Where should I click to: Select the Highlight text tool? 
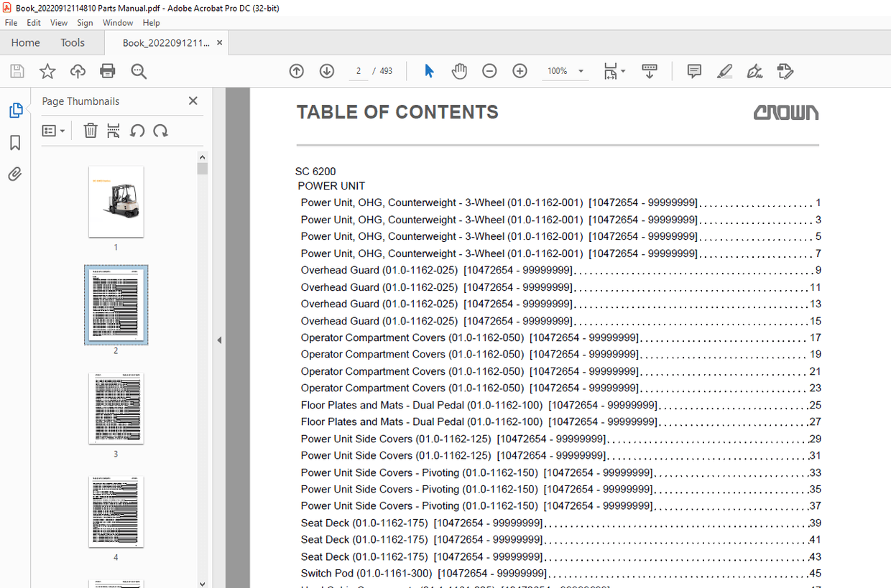click(x=724, y=71)
